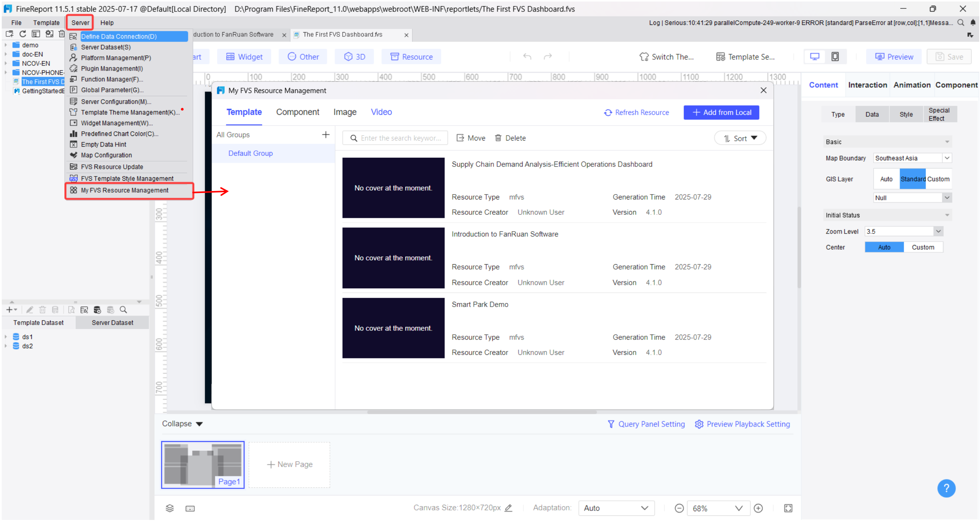Switch to mobile layout icon
980x523 pixels.
tap(835, 57)
